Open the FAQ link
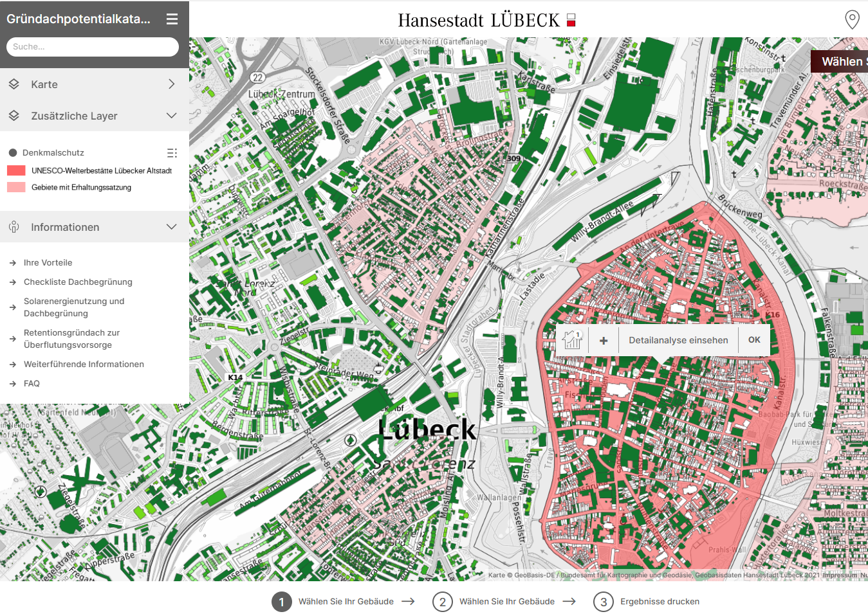The width and height of the screenshot is (868, 614). [32, 383]
